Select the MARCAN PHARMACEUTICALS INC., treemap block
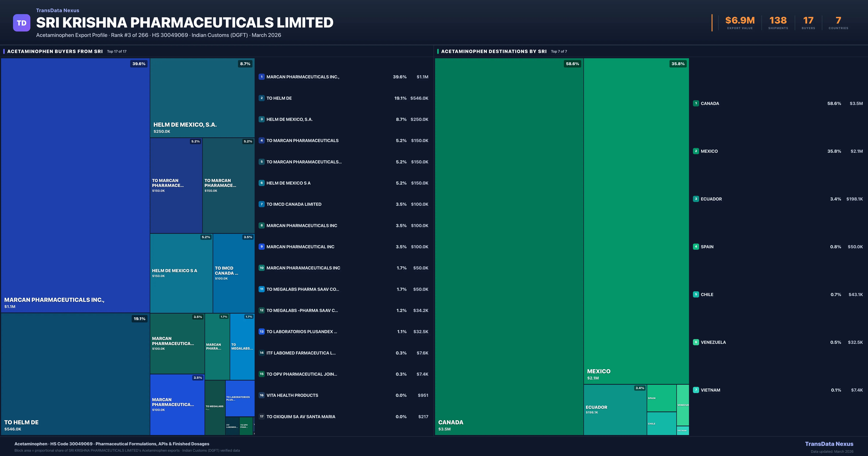The image size is (868, 456). click(75, 185)
